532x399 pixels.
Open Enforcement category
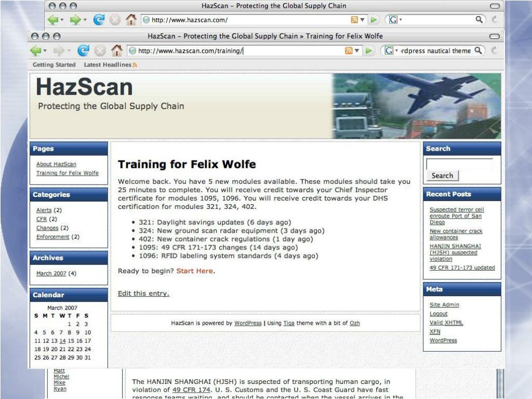tap(52, 237)
